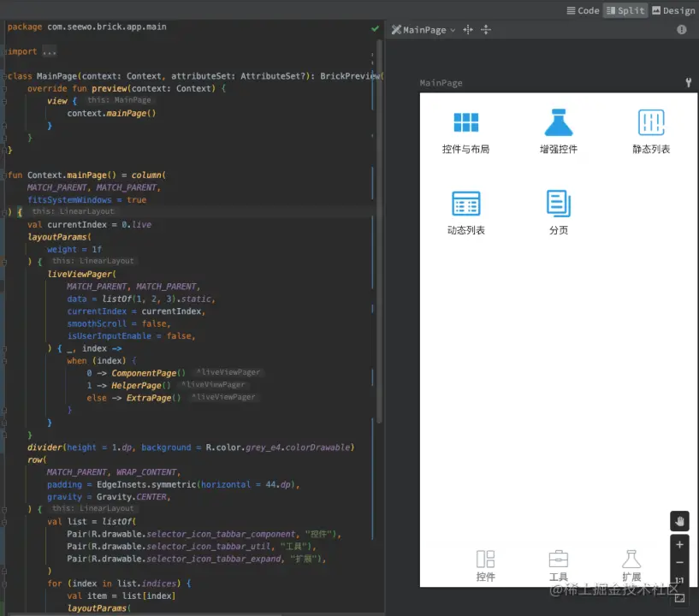Image resolution: width=699 pixels, height=616 pixels.
Task: Enable the pan hand tool
Action: pos(680,520)
